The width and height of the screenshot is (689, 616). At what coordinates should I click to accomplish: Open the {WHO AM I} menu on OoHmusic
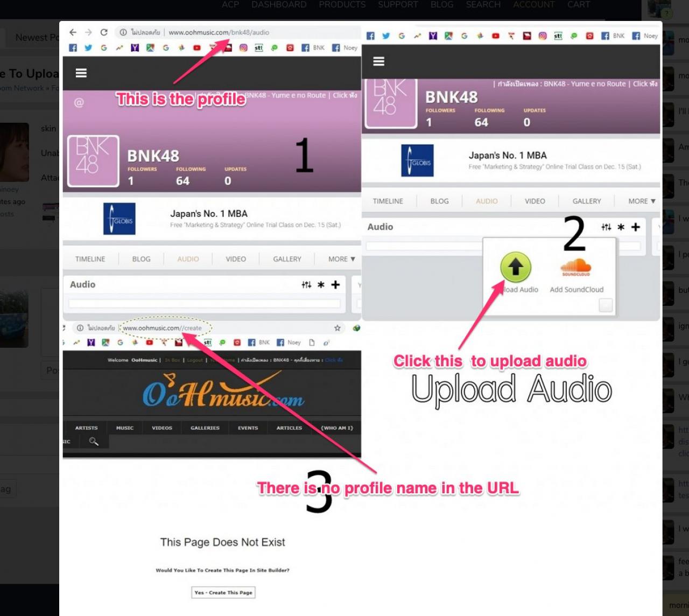337,428
